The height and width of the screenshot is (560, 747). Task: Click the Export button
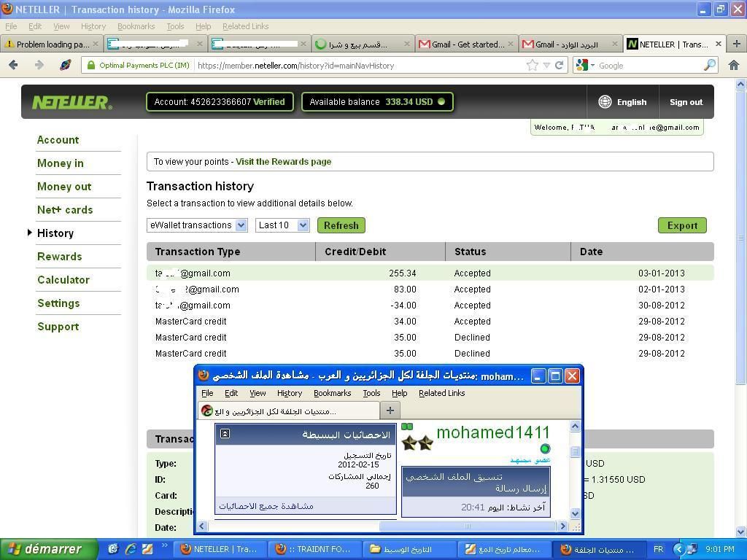(x=682, y=225)
